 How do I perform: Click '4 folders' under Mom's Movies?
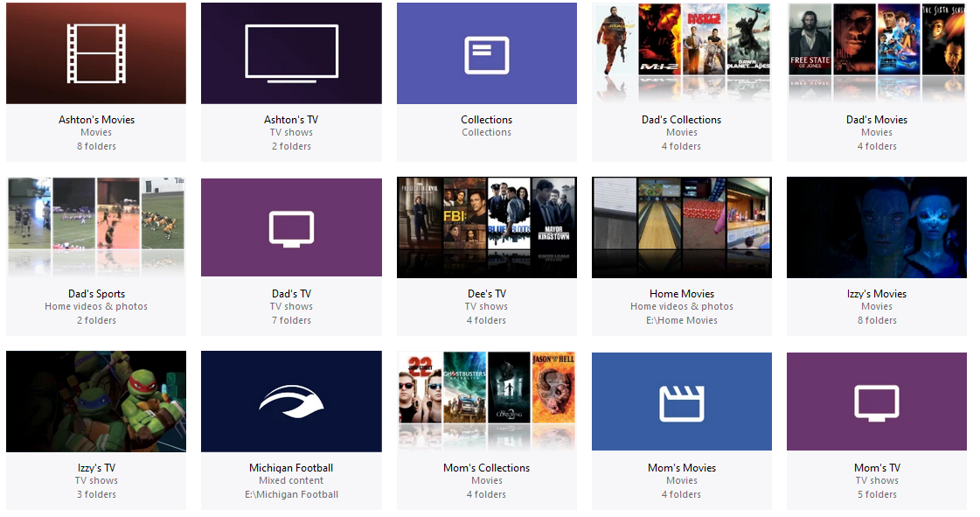[681, 494]
